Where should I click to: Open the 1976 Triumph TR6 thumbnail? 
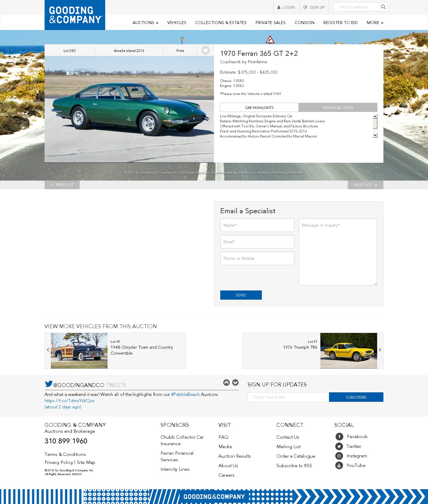click(x=349, y=351)
